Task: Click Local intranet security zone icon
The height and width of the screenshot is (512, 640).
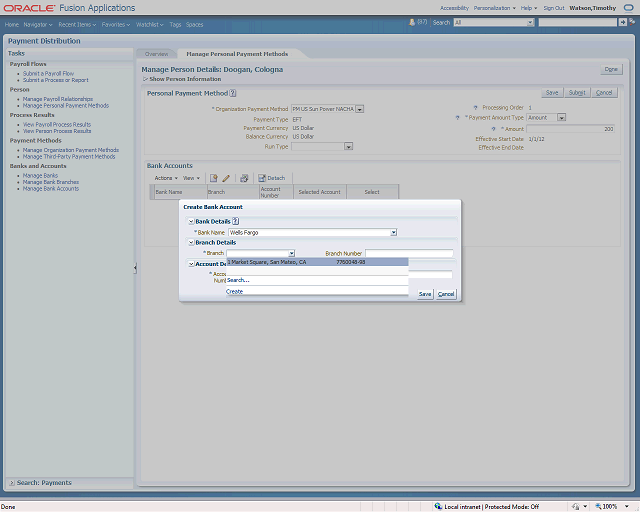Action: 438,507
